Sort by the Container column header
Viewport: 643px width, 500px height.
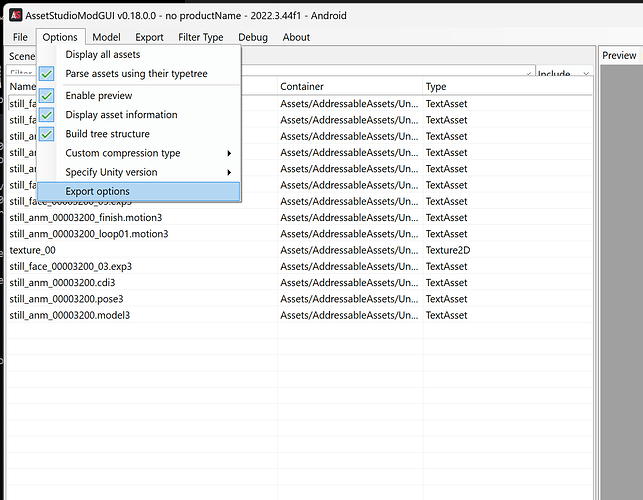click(x=350, y=87)
